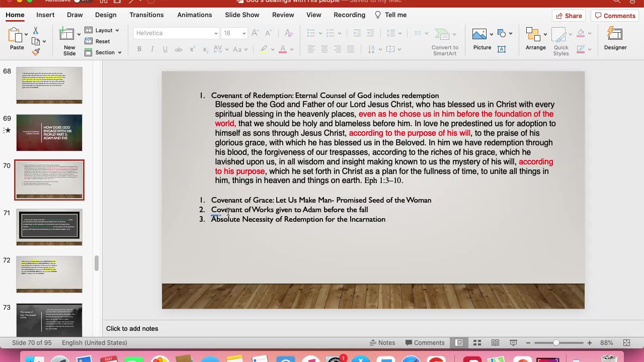The height and width of the screenshot is (362, 644).
Task: Open the Shapes gallery
Action: click(x=502, y=33)
